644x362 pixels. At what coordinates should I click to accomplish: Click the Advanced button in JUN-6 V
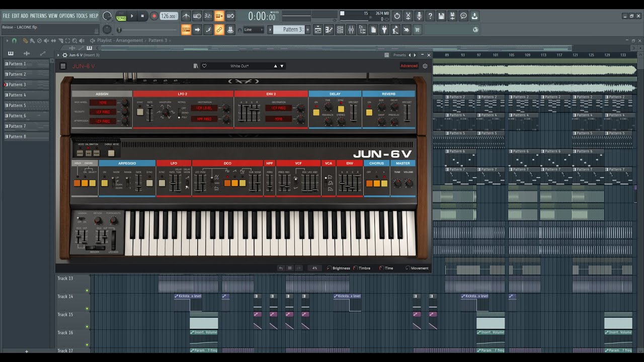click(409, 66)
